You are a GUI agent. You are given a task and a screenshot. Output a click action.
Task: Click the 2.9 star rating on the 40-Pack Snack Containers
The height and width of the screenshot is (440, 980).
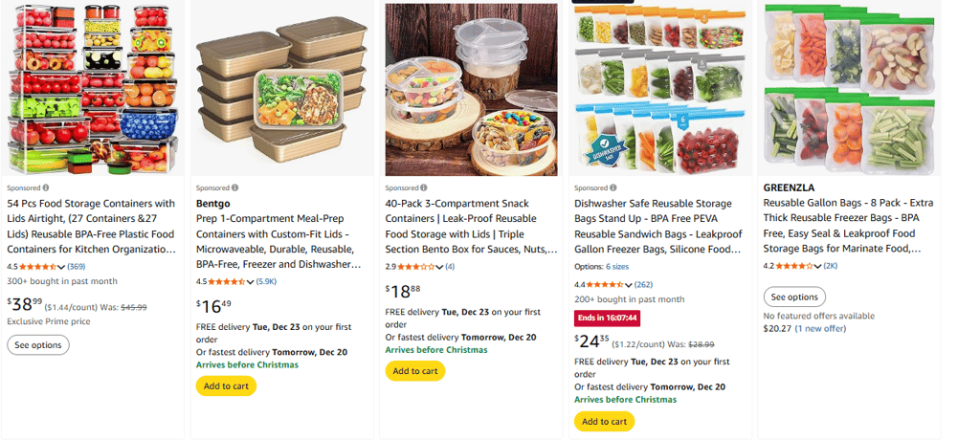tap(416, 266)
